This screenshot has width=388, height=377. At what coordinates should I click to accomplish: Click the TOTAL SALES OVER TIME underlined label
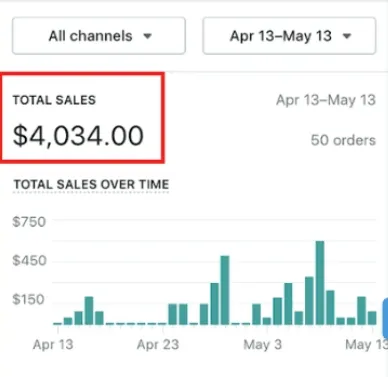91,185
